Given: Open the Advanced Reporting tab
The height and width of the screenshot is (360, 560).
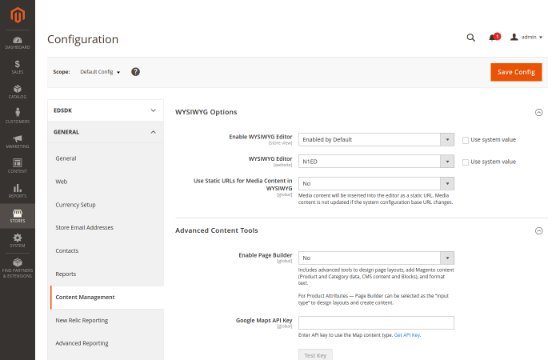Looking at the screenshot, I should pyautogui.click(x=82, y=343).
